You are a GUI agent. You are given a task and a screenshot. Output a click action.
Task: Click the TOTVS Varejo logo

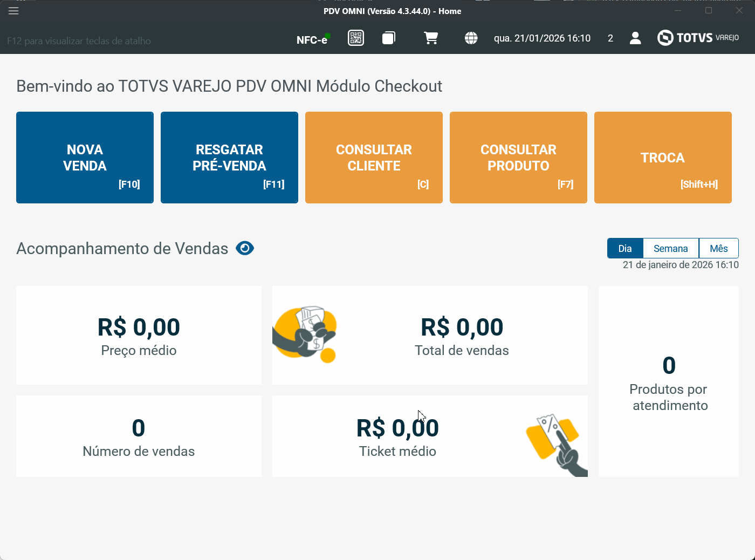(698, 38)
